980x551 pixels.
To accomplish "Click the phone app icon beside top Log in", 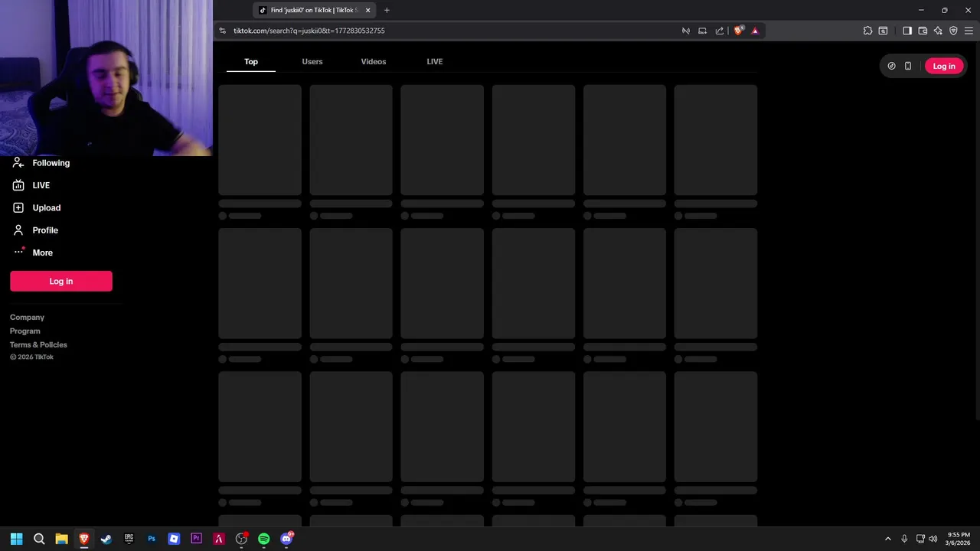I will [x=908, y=66].
